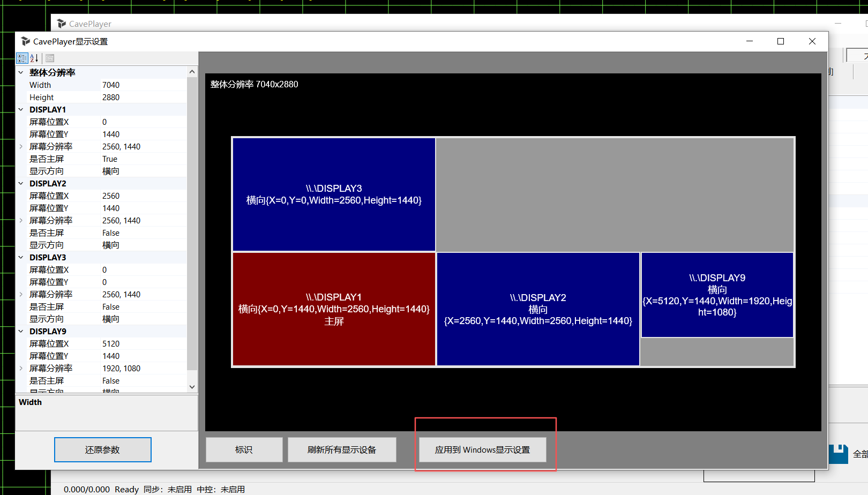Click the CavePlayer icon on the main window titlebar
This screenshot has width=868, height=495.
[x=61, y=24]
